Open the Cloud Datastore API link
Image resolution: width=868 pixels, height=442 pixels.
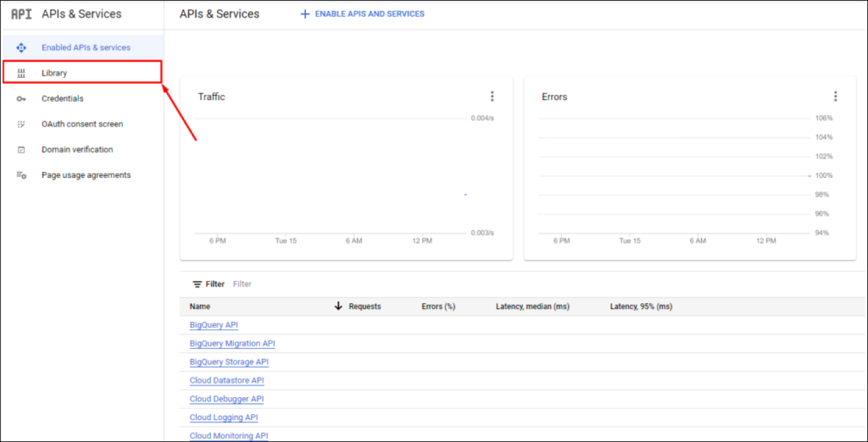pyautogui.click(x=227, y=380)
